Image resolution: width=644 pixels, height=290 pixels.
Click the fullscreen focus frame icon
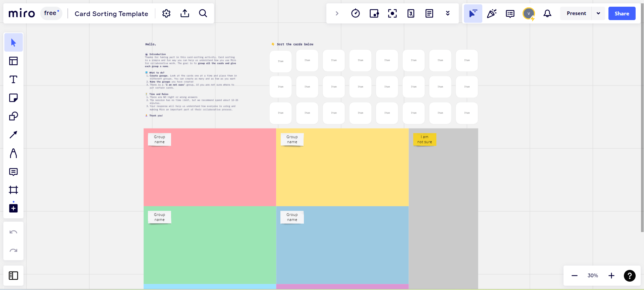tap(392, 13)
